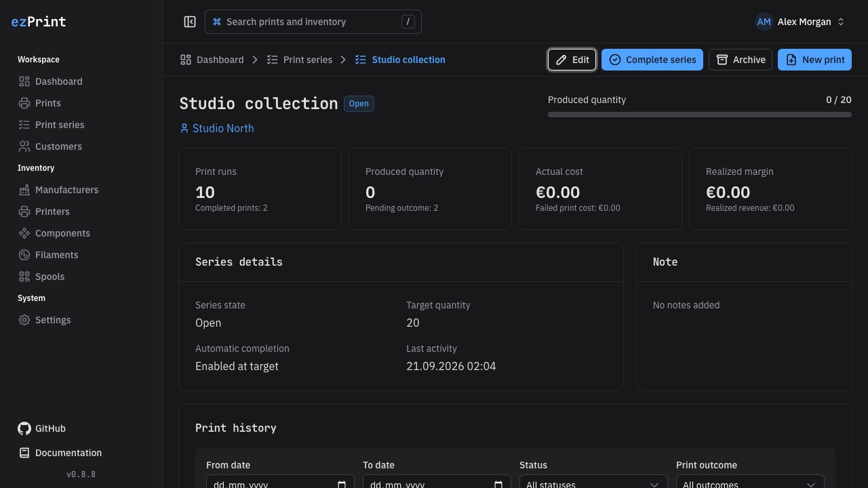Collapse the sidebar with the panel icon

(190, 22)
